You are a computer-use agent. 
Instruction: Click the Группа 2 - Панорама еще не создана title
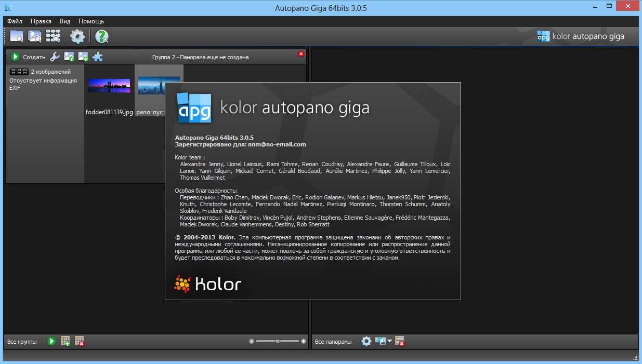click(201, 57)
